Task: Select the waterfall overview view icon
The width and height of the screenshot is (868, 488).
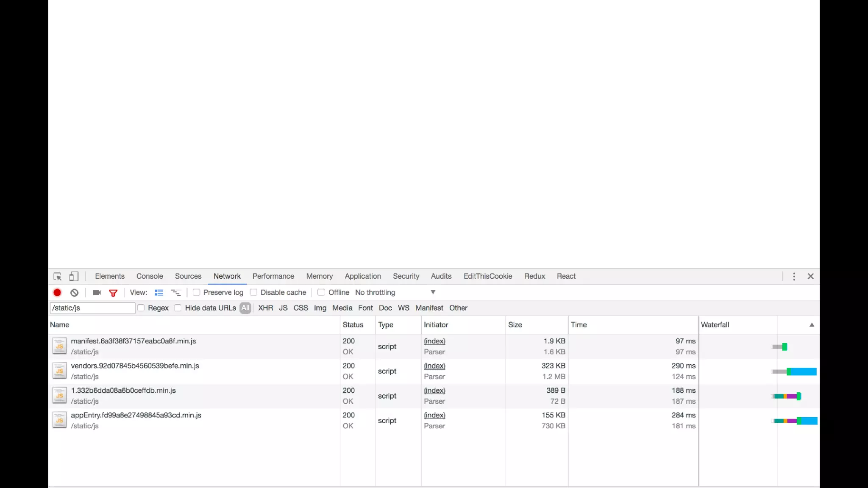Action: [x=175, y=293]
